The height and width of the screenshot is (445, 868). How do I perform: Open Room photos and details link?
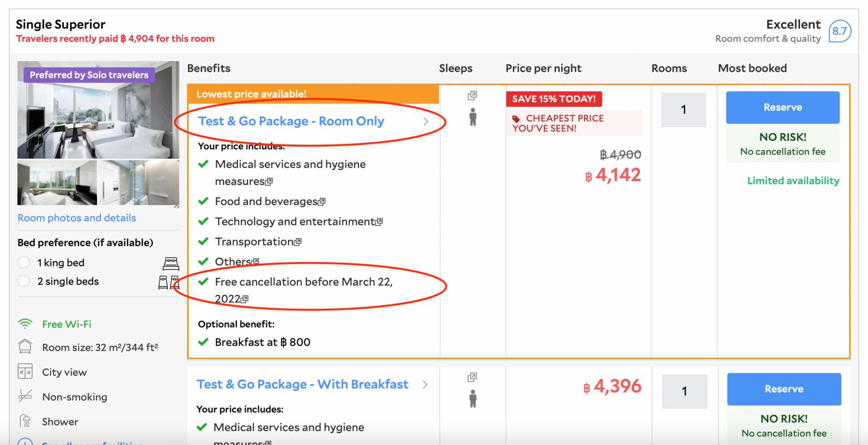(77, 218)
